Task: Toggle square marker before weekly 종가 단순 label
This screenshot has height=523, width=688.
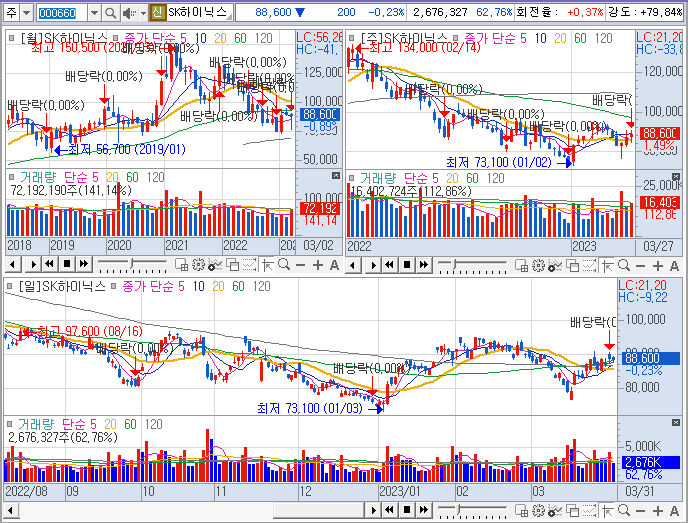Action: [x=456, y=38]
